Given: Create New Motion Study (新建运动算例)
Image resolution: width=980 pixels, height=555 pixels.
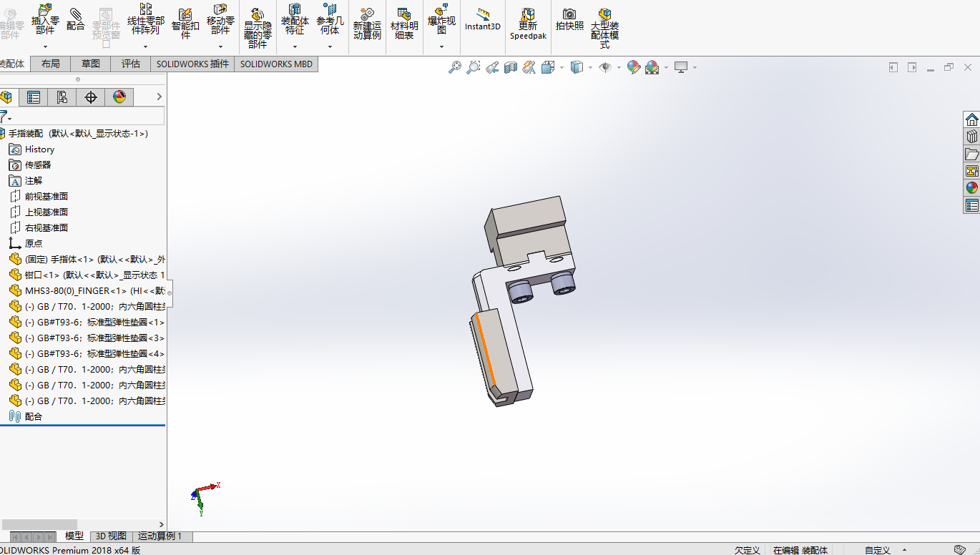Looking at the screenshot, I should click(x=367, y=24).
